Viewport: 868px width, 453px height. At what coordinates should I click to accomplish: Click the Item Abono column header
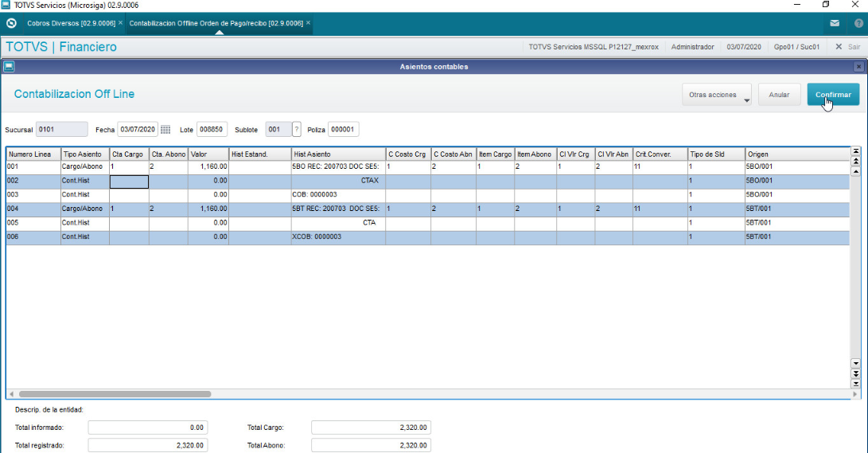click(x=535, y=154)
